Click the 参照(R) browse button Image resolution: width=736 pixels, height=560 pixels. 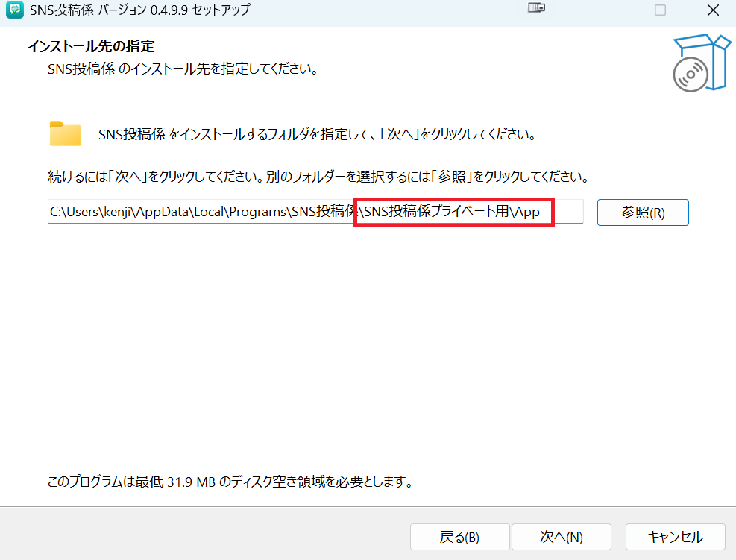coord(643,213)
